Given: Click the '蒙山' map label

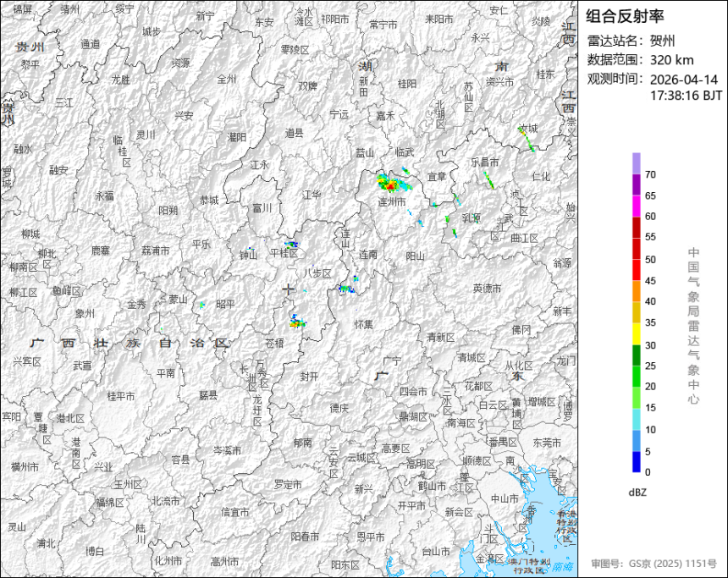Looking at the screenshot, I should [178, 300].
